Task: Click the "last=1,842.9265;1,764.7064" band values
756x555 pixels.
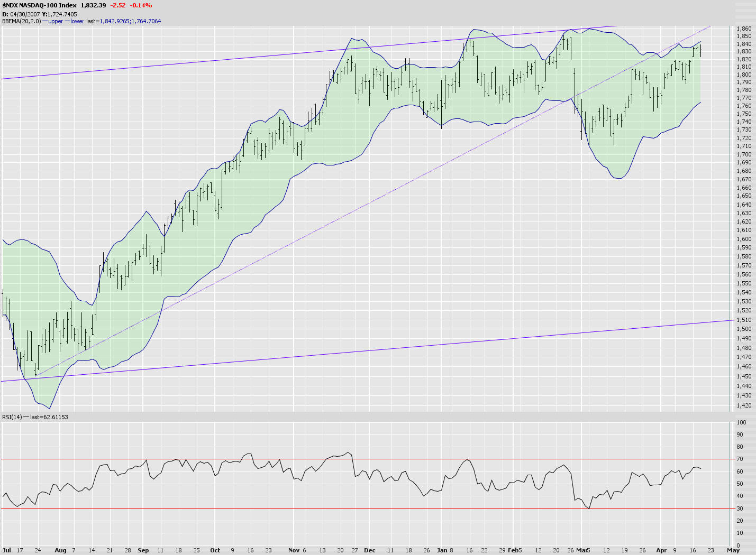Action: point(124,21)
